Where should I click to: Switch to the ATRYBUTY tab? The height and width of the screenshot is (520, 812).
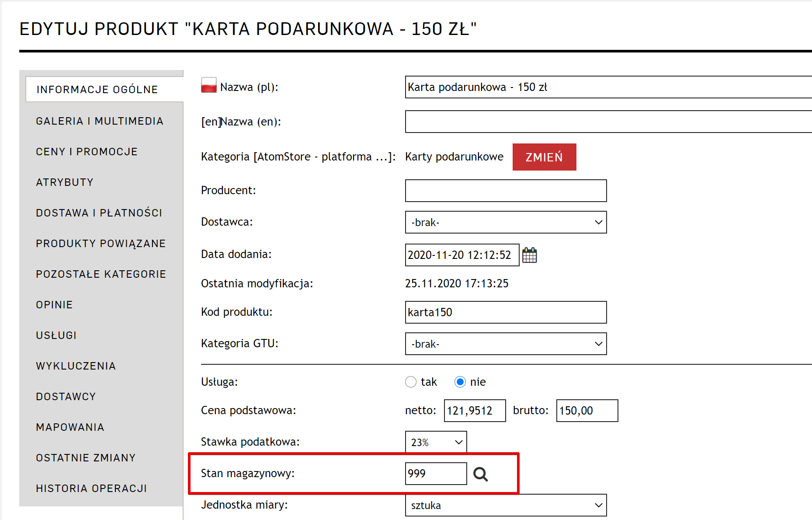(65, 182)
